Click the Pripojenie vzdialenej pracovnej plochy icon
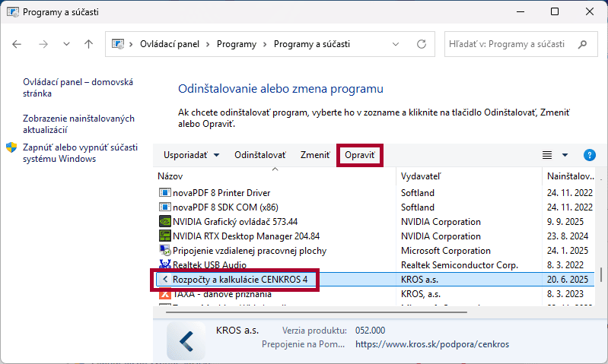 [x=164, y=251]
